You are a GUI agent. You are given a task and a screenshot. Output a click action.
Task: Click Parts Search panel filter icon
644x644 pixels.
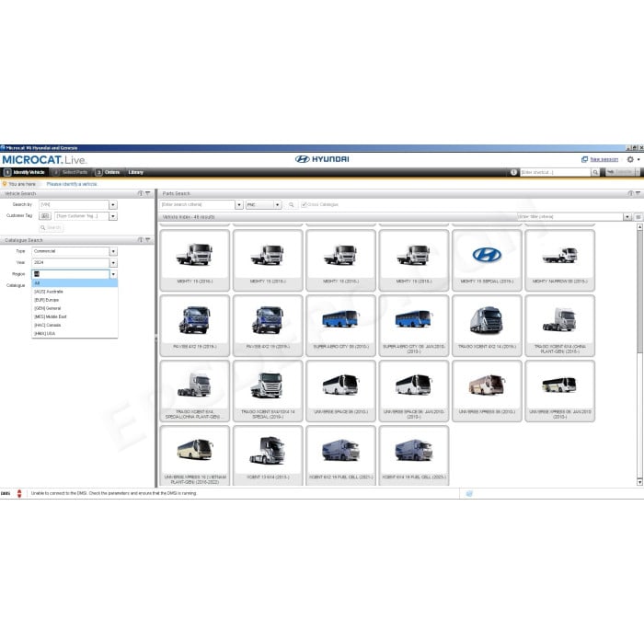point(638,193)
